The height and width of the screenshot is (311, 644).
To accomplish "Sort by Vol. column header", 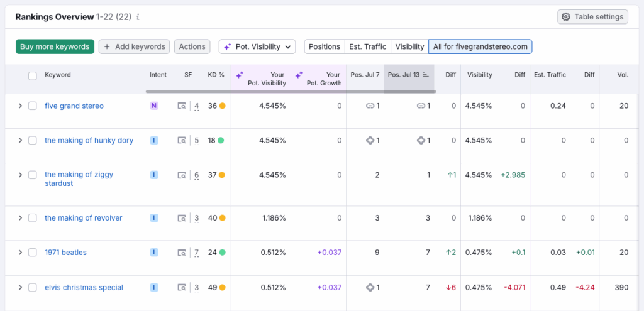I will (x=623, y=75).
